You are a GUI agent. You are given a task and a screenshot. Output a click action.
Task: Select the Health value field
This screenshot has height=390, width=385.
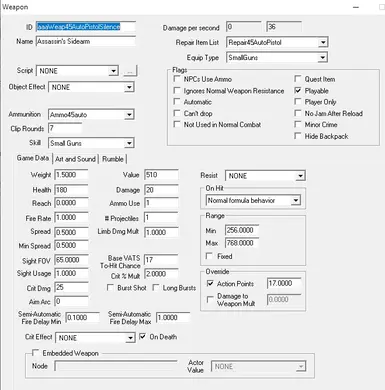71,190
